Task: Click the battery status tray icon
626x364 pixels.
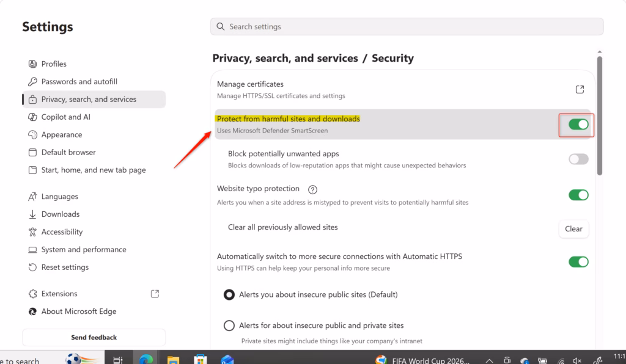Action: tap(542, 360)
